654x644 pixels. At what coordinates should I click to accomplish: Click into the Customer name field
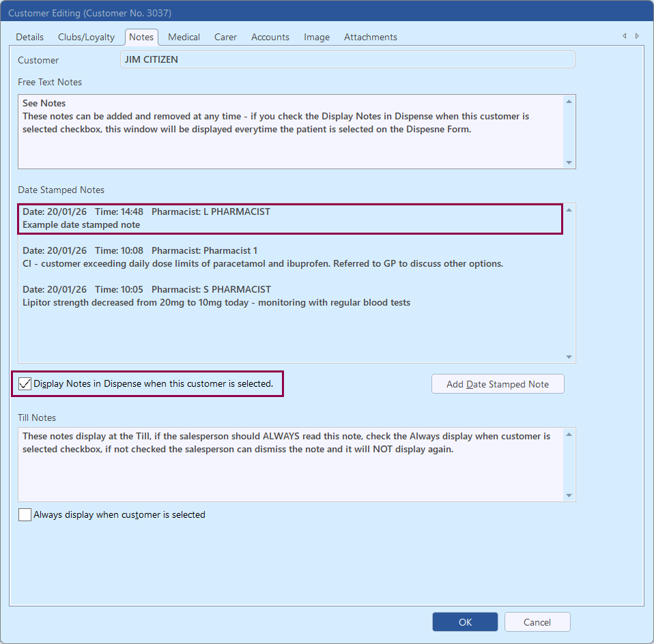click(347, 60)
